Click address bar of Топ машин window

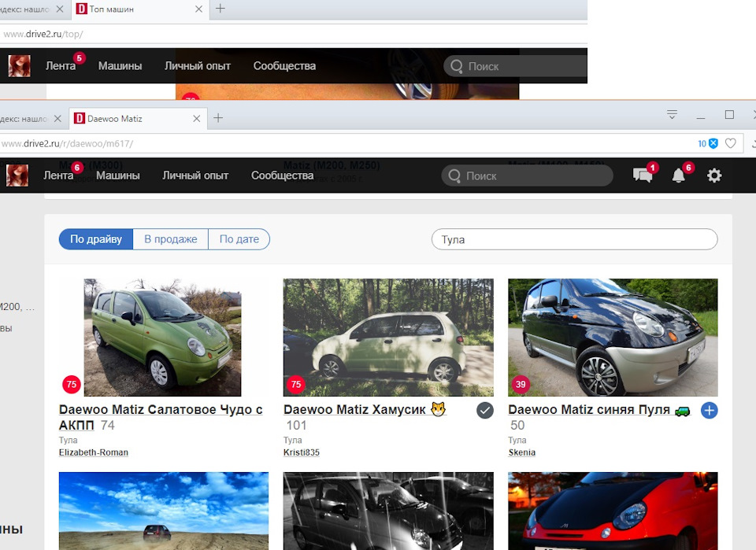(294, 34)
